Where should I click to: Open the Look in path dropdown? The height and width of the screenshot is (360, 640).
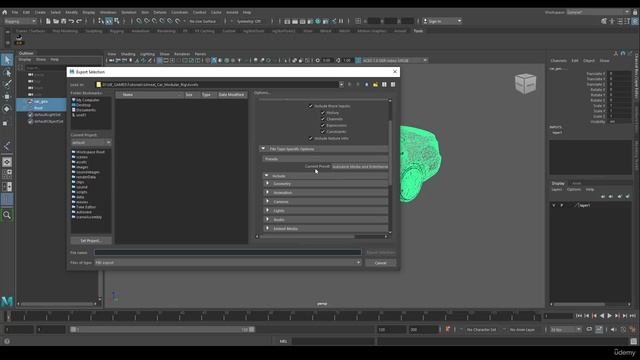coord(341,84)
